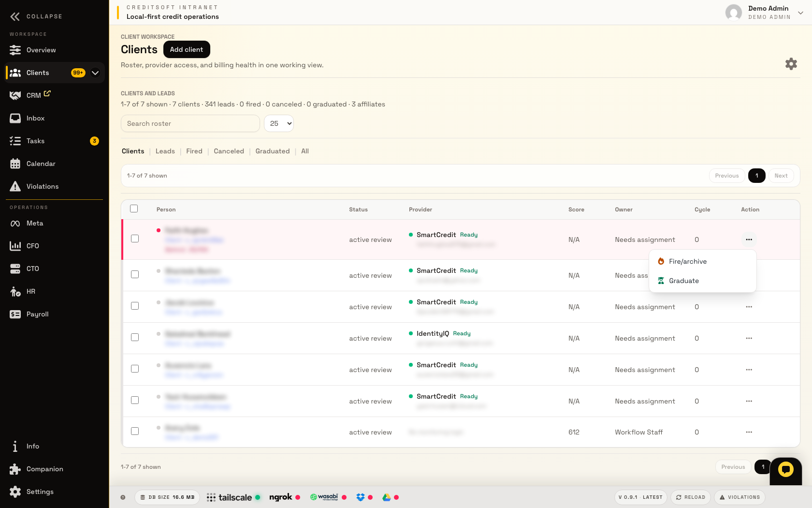812x508 pixels.
Task: Select Fire/archive from the action menu
Action: [x=687, y=261]
